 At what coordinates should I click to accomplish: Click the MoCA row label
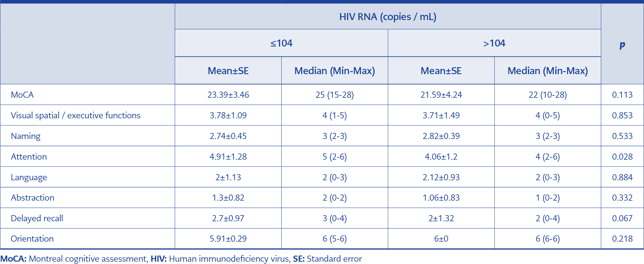pos(22,95)
